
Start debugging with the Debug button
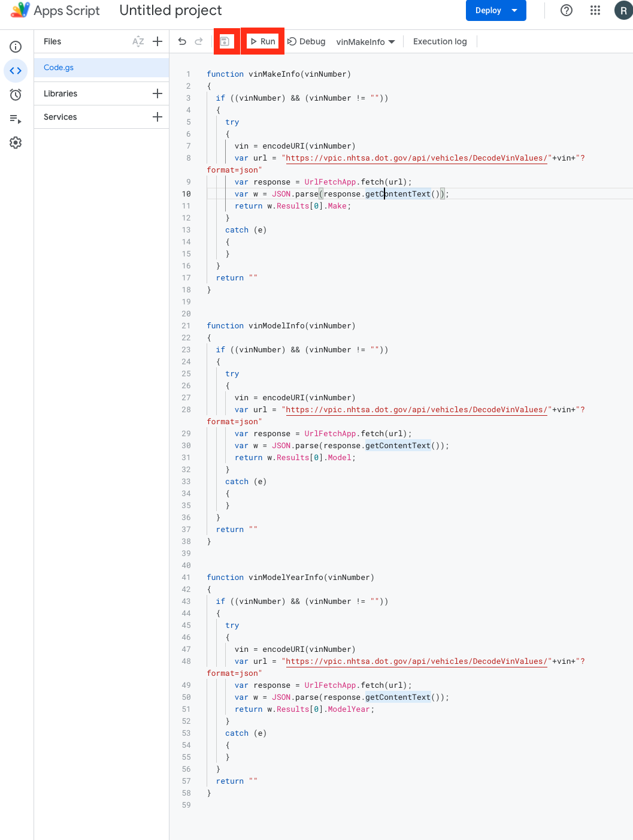tap(306, 41)
